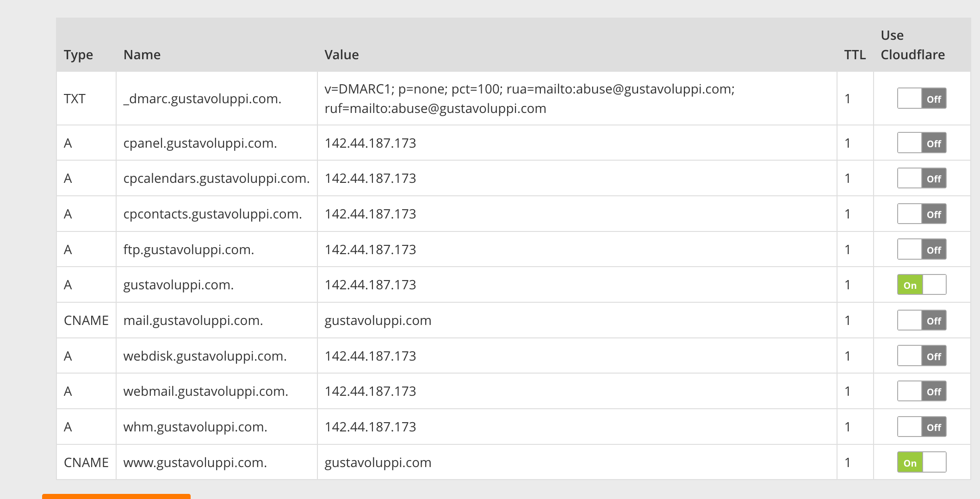Viewport: 980px width, 499px height.
Task: Disable Cloudflare for gustavoluppi.com A record
Action: (921, 285)
